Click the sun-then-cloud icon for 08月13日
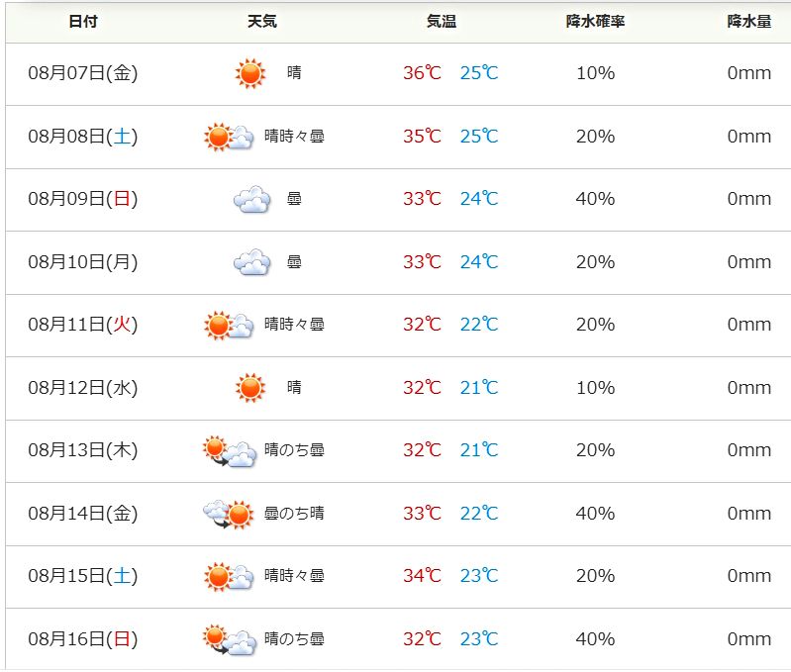The height and width of the screenshot is (672, 791). click(230, 451)
